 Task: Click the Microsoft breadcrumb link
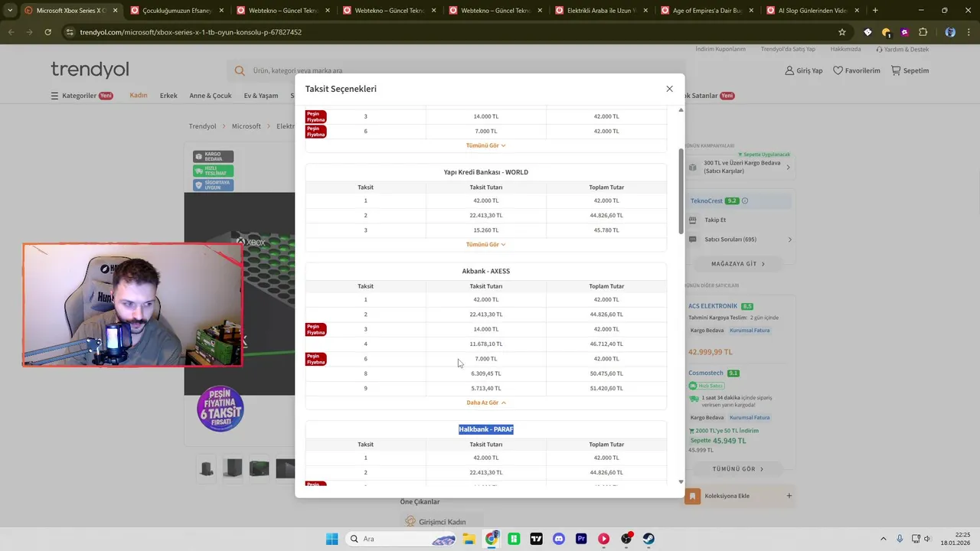click(247, 126)
